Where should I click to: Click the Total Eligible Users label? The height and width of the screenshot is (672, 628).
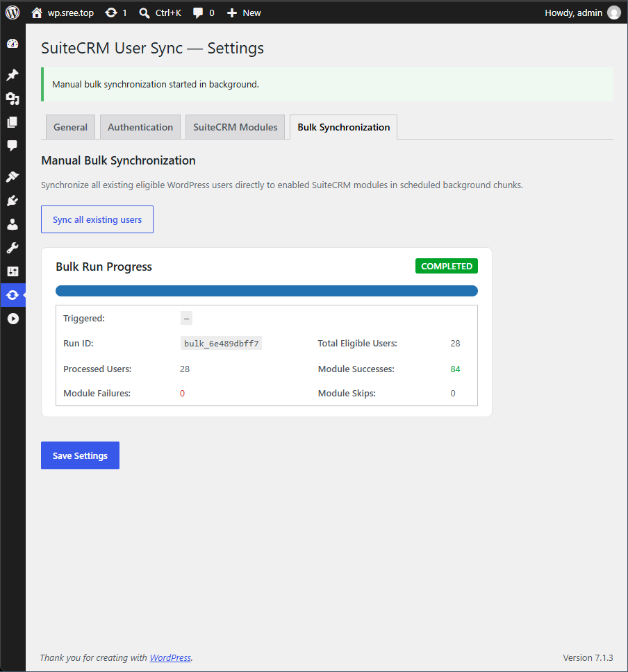point(357,343)
